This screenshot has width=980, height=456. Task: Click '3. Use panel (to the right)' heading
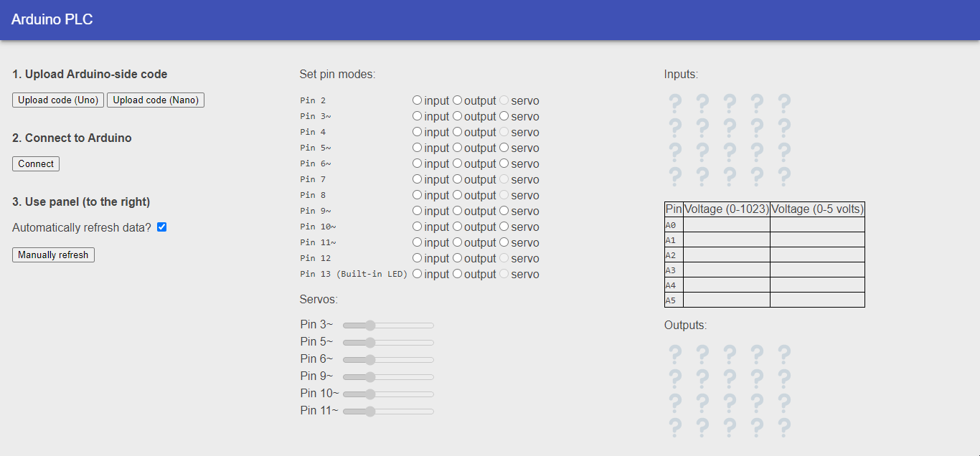[x=81, y=201]
